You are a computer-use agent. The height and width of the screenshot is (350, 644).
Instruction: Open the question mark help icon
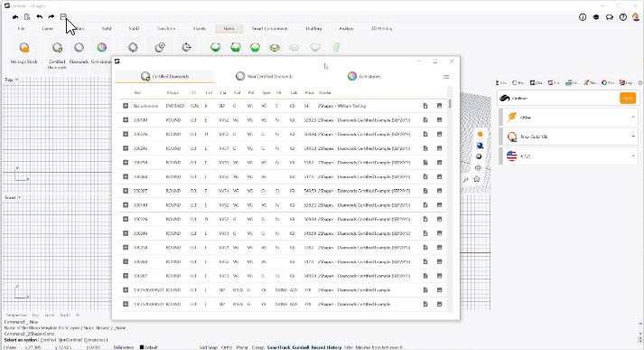[x=623, y=17]
